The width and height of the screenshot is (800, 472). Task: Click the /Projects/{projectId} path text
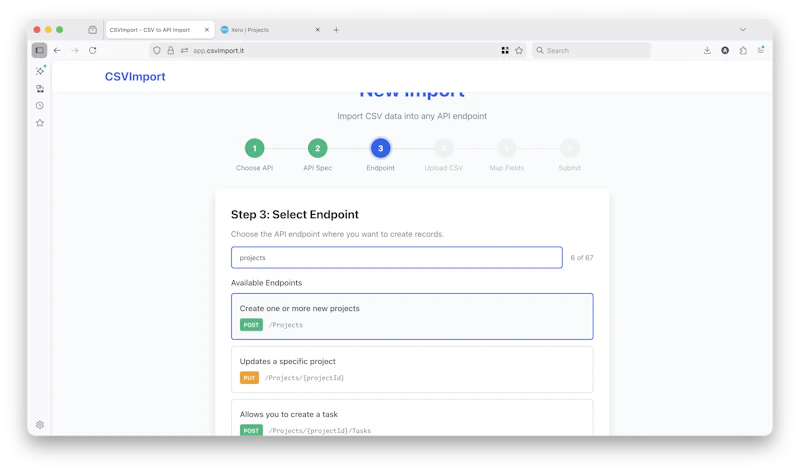tap(305, 378)
